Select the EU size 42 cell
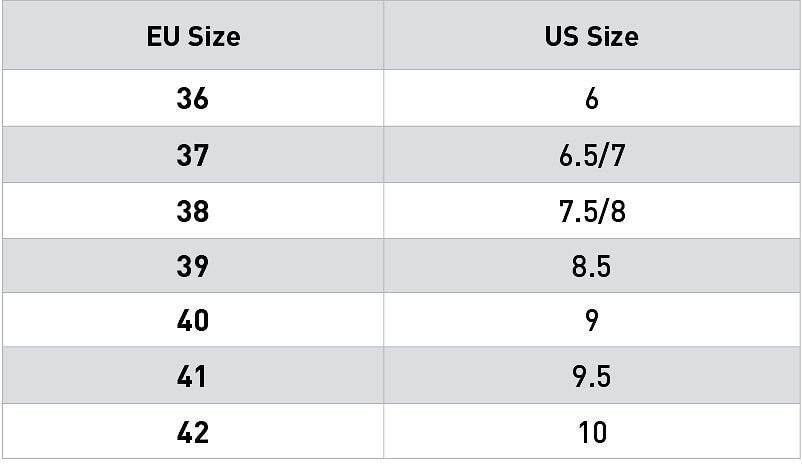 [193, 432]
